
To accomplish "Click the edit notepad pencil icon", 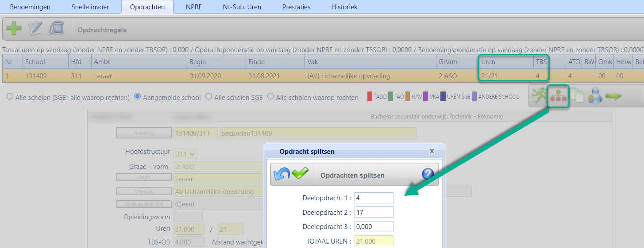I will [x=35, y=29].
